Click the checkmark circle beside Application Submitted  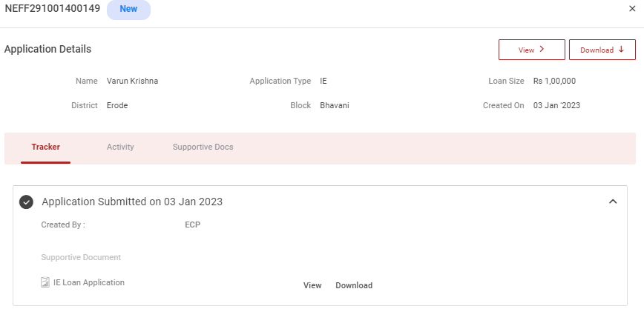(x=26, y=202)
